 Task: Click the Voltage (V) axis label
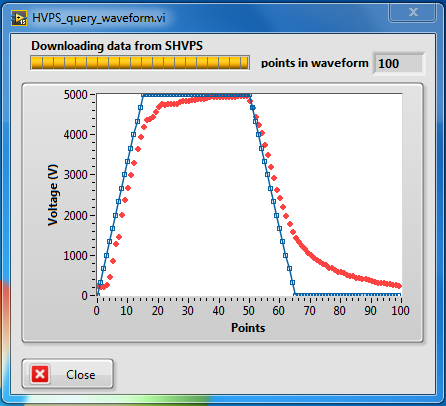click(x=53, y=195)
